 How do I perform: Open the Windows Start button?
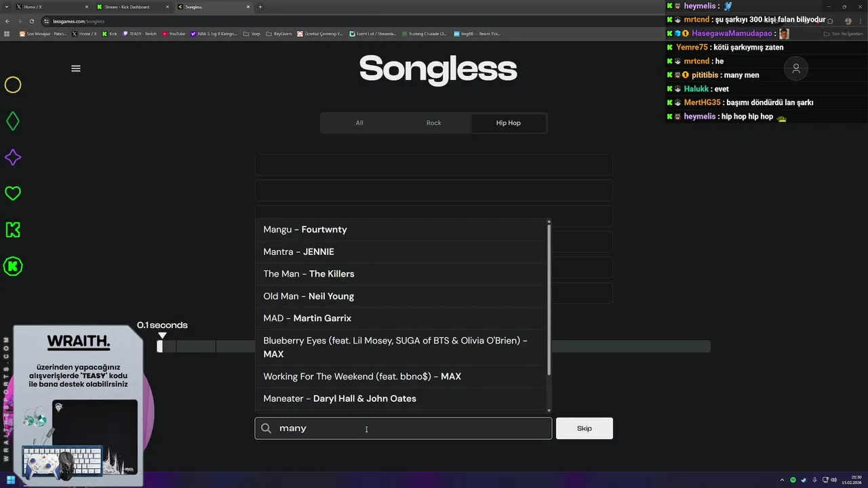(x=11, y=480)
